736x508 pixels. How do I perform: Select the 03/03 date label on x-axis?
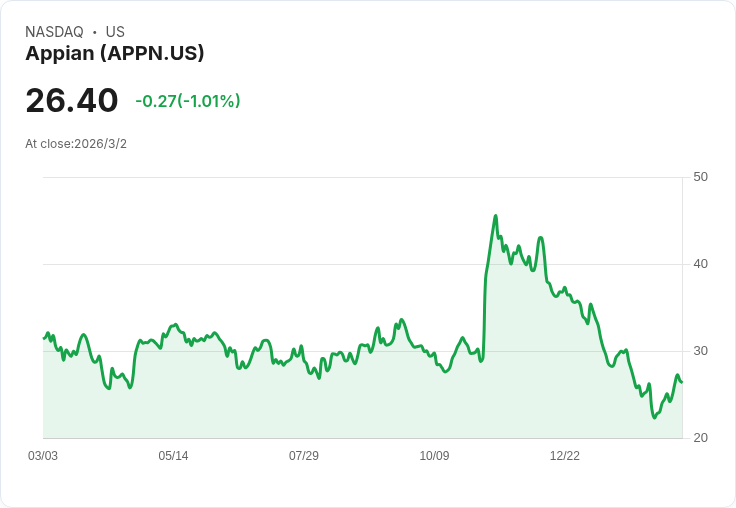[x=43, y=456]
